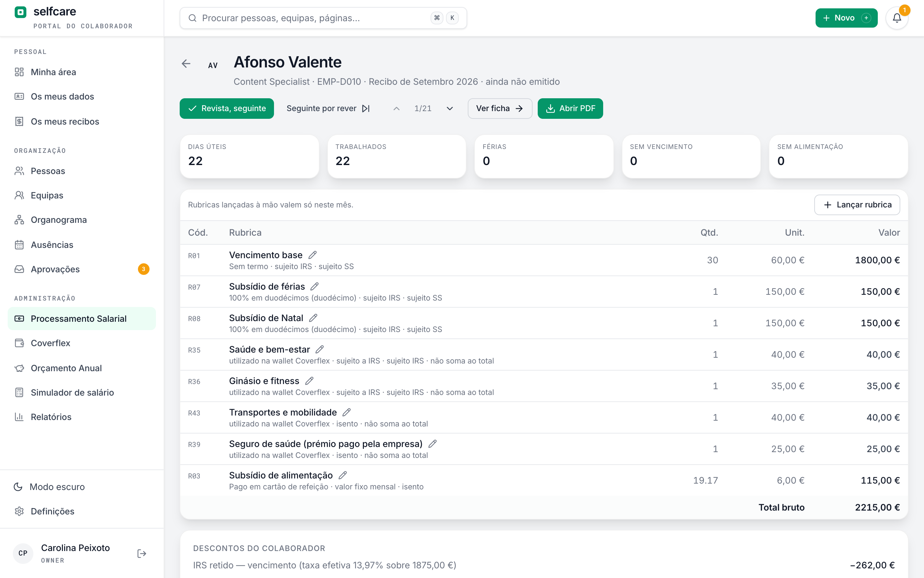This screenshot has width=924, height=578.
Task: Click Revista, seguinte button
Action: (x=227, y=109)
